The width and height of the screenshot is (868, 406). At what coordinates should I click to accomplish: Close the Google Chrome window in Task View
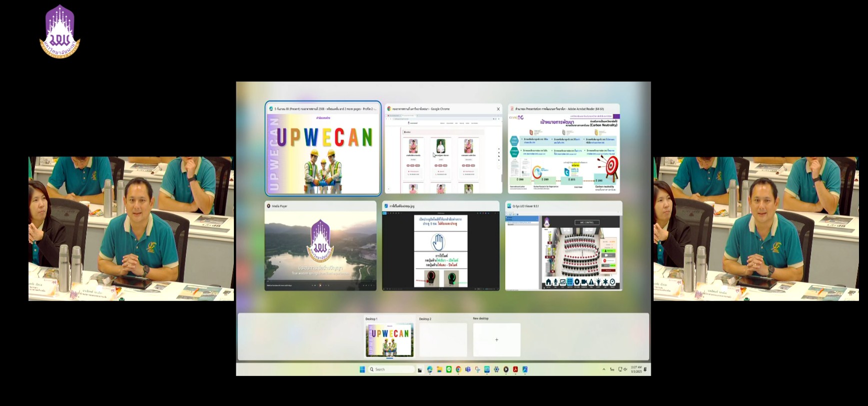point(498,108)
